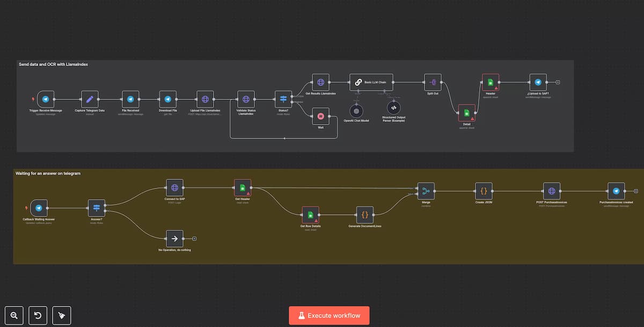Image resolution: width=644 pixels, height=327 pixels.
Task: Select the No Operation, do nothing node
Action: pos(174,238)
